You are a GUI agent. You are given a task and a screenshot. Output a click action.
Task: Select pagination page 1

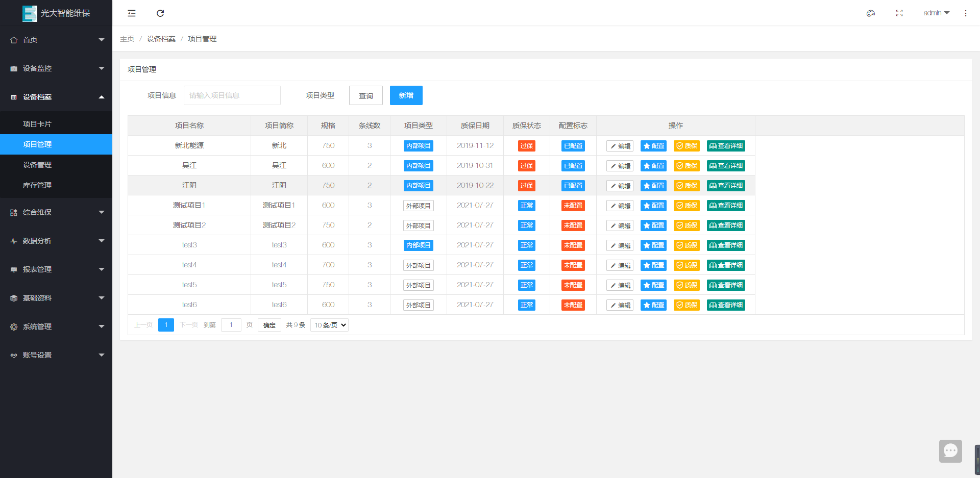pos(166,325)
